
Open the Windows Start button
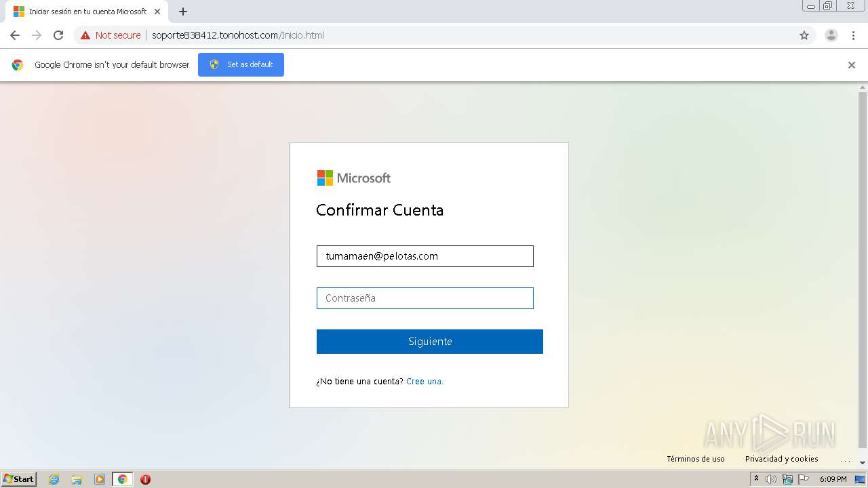pyautogui.click(x=19, y=479)
